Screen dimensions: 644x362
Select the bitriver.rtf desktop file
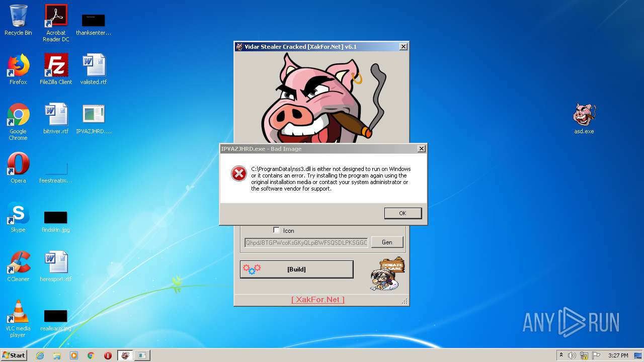coord(56,119)
